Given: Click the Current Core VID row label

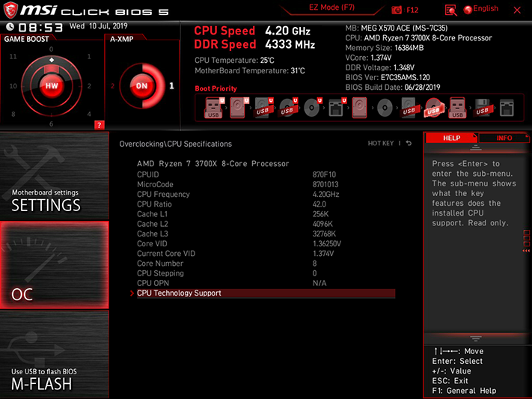Looking at the screenshot, I should pyautogui.click(x=166, y=253).
